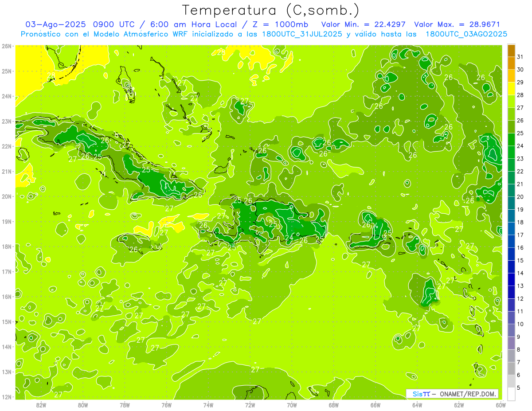Click the 19N latitude axis label
This screenshot has width=532, height=411.
(x=7, y=222)
